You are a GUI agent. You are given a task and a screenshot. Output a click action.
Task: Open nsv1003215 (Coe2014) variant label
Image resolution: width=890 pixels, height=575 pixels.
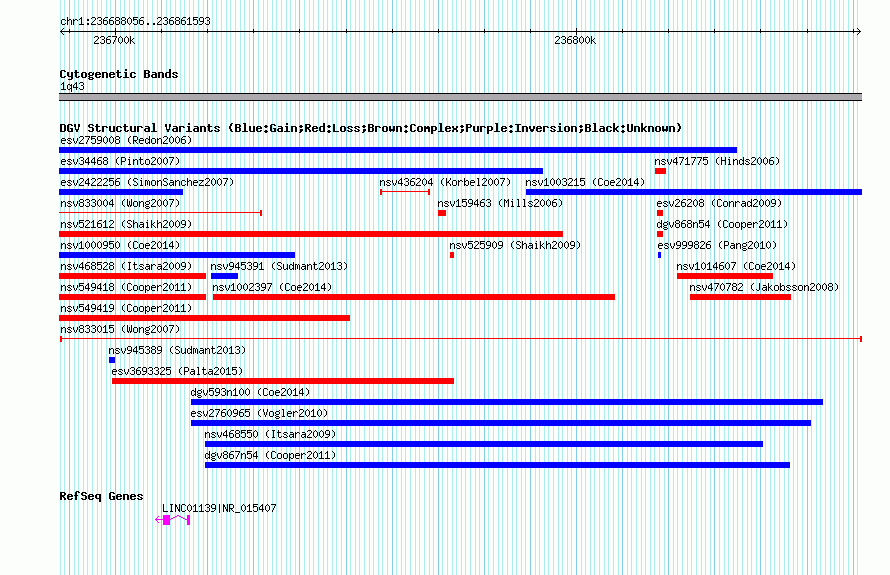pos(585,182)
